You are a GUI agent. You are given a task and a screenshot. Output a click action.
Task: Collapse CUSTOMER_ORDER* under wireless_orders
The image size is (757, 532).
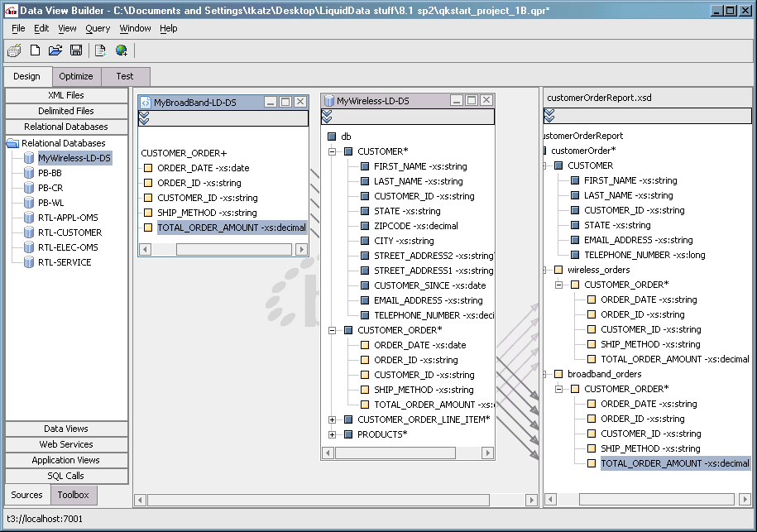559,285
